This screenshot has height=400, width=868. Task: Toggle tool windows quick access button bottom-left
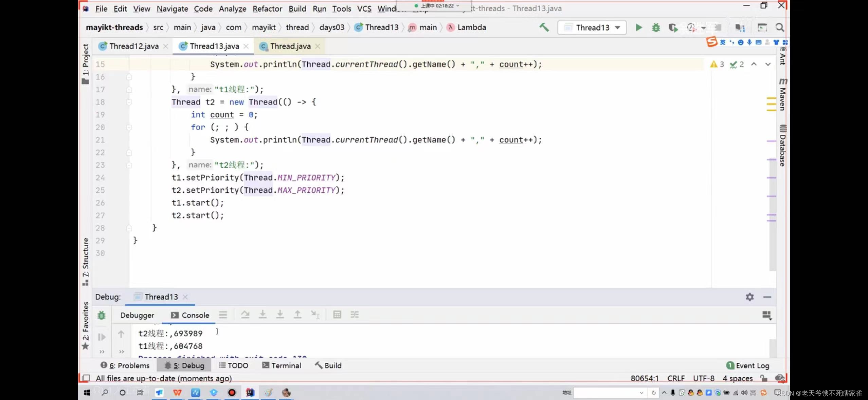[86, 378]
